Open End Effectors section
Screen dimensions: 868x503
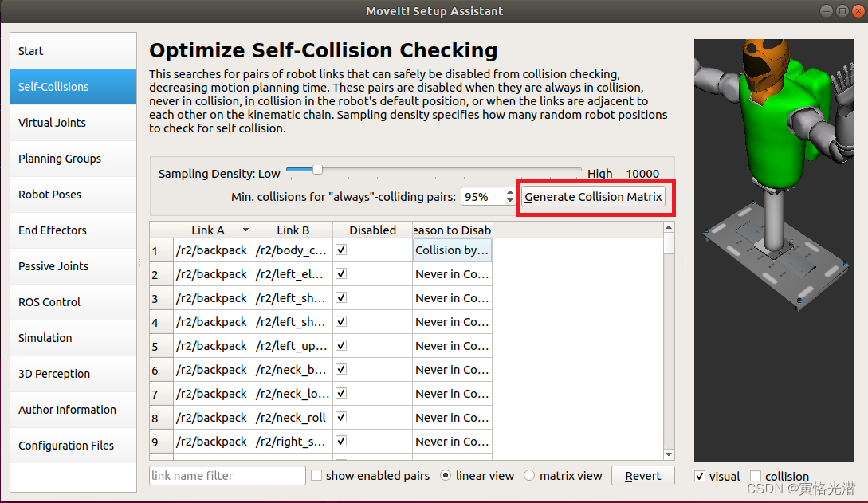tap(73, 230)
